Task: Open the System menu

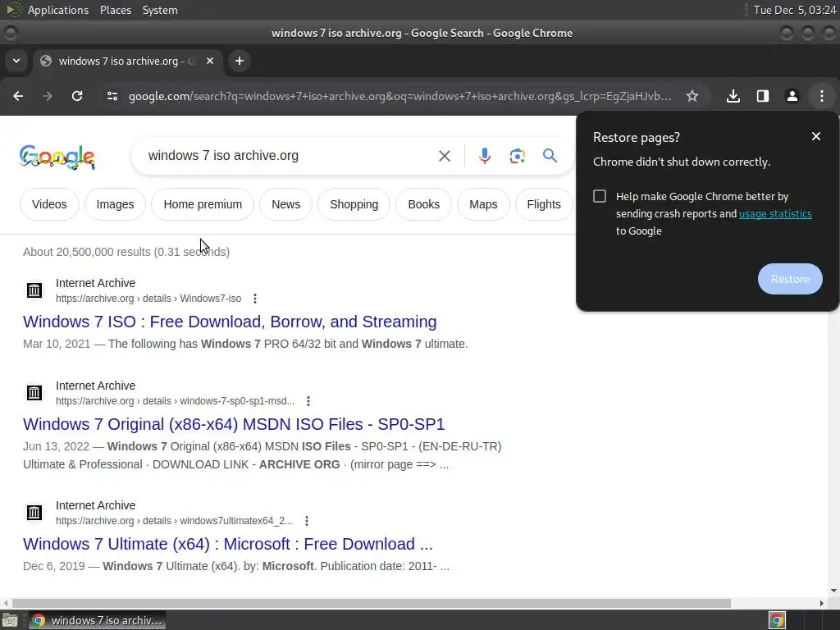Action: pyautogui.click(x=160, y=10)
